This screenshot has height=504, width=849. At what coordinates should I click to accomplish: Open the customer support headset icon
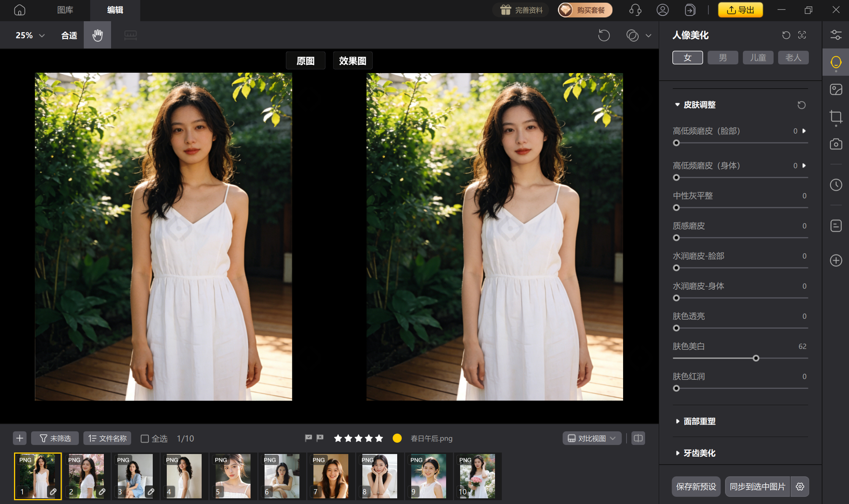coord(635,10)
